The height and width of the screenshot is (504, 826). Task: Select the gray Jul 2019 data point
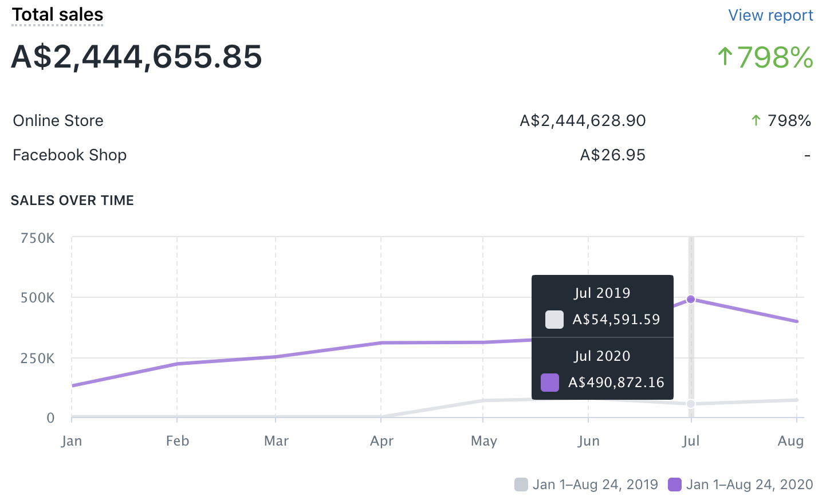(x=691, y=404)
